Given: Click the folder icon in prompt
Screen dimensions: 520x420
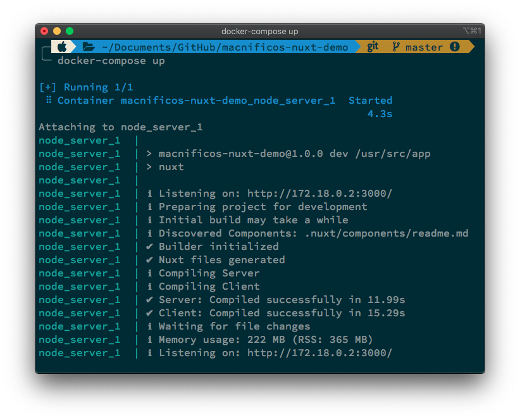Looking at the screenshot, I should (89, 47).
